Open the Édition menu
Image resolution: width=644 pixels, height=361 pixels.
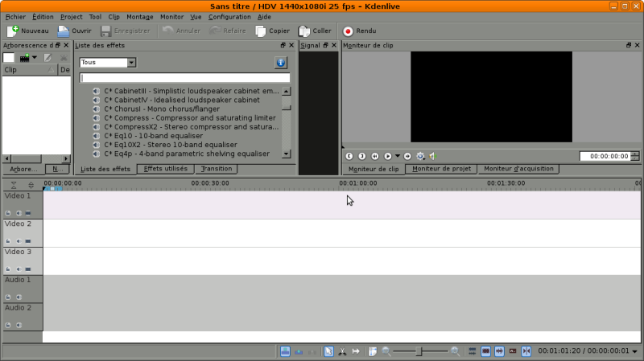pyautogui.click(x=43, y=17)
